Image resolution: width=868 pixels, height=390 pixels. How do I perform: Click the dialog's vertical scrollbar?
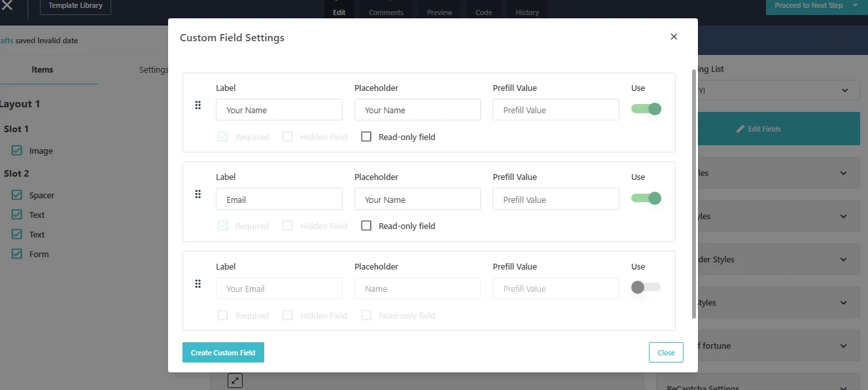pos(694,194)
